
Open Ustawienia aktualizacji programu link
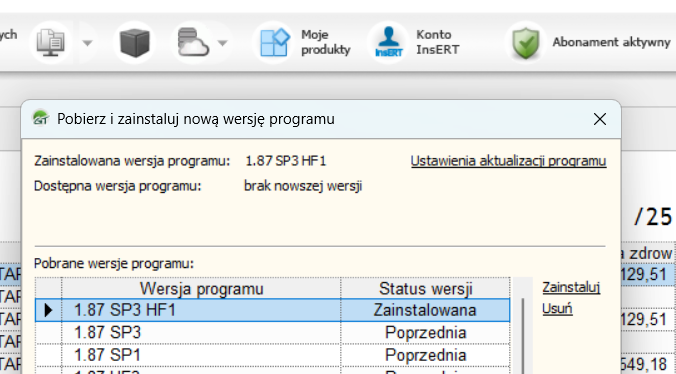tap(509, 161)
